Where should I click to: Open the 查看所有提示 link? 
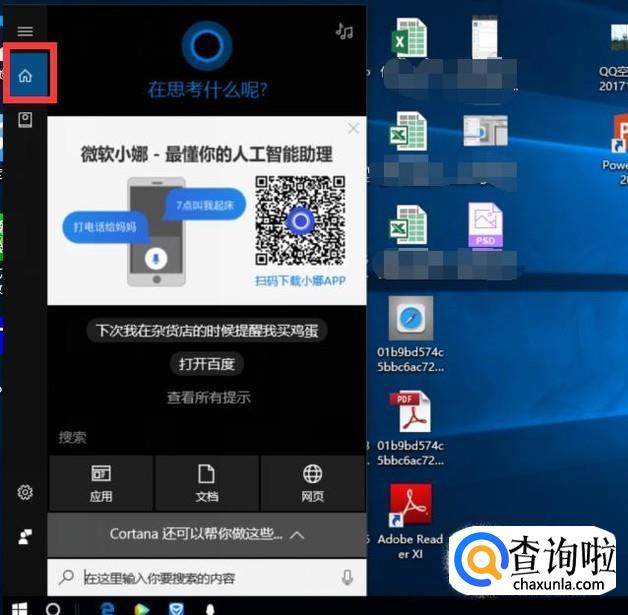[208, 397]
